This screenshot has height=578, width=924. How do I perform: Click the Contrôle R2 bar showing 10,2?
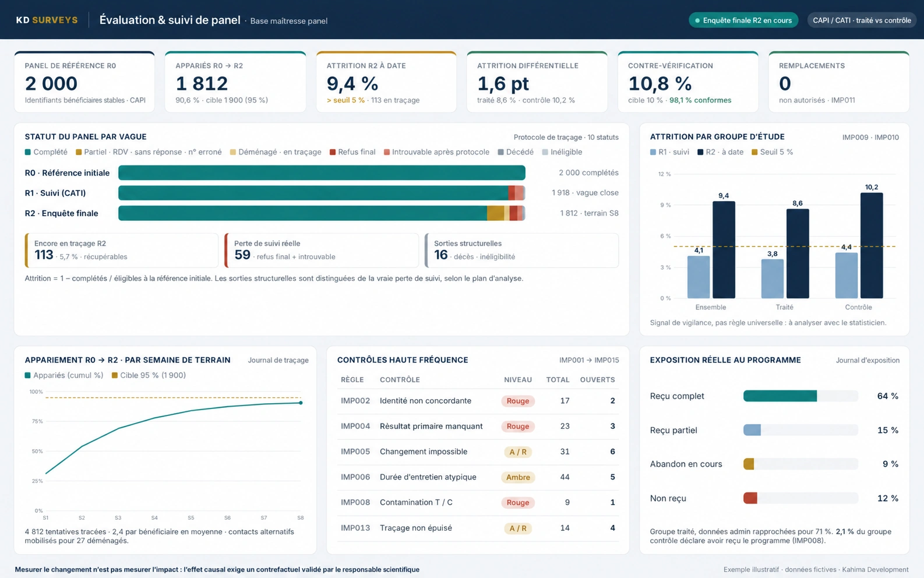click(x=872, y=245)
